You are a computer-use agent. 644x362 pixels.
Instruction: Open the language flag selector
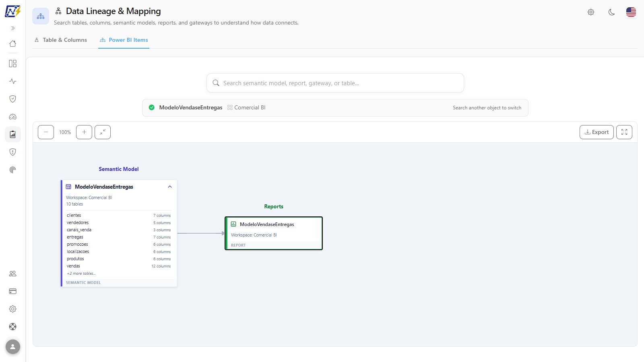click(x=631, y=12)
